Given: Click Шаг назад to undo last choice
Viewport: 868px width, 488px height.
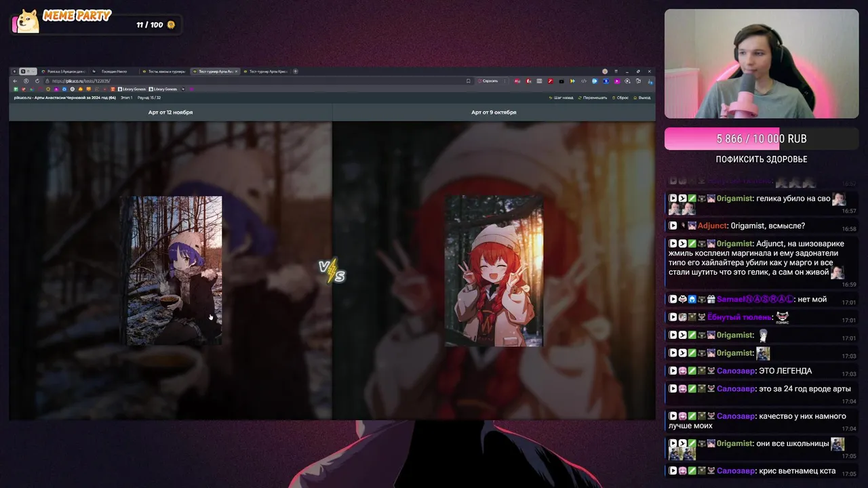Looking at the screenshot, I should [561, 98].
